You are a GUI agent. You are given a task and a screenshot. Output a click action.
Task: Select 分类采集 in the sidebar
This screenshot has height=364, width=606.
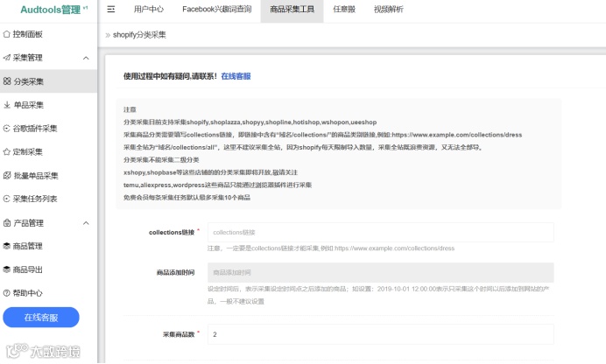(x=49, y=81)
